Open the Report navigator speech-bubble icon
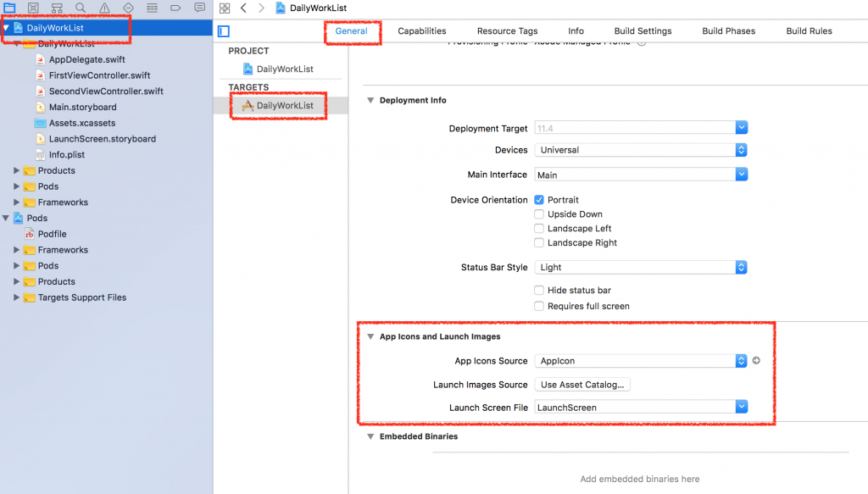868x494 pixels. point(199,8)
